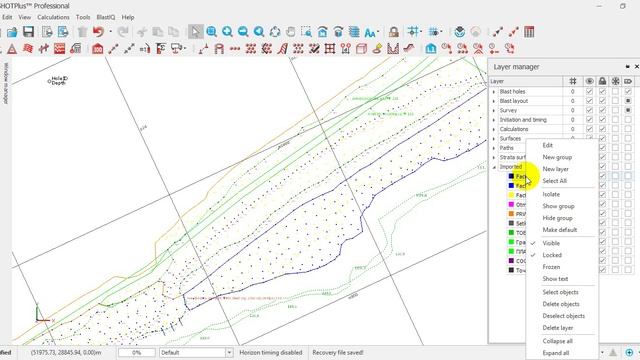Toggle show text checkbox for Initiation and timing

coord(628,120)
